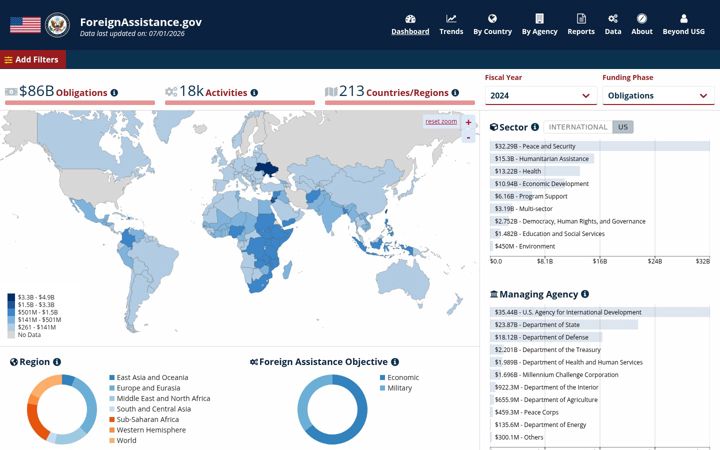This screenshot has width=720, height=450.
Task: Click Peace and Security sector bar
Action: 600,146
